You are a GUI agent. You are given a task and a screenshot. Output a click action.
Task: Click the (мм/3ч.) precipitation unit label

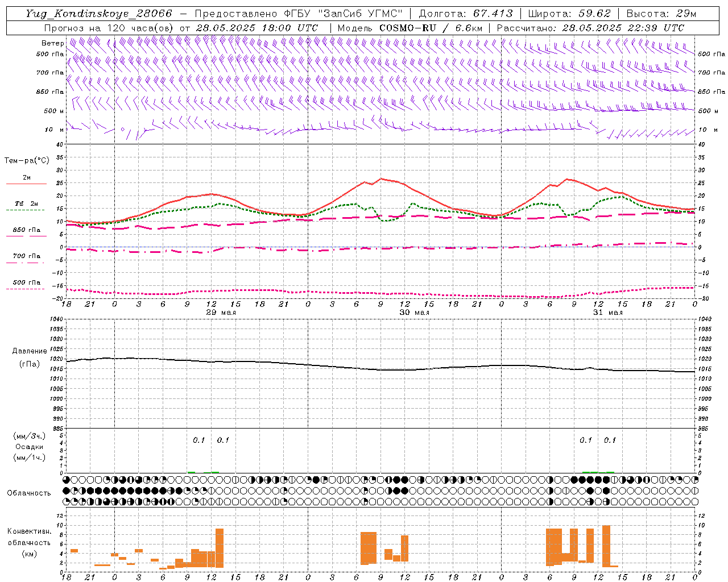(x=30, y=436)
